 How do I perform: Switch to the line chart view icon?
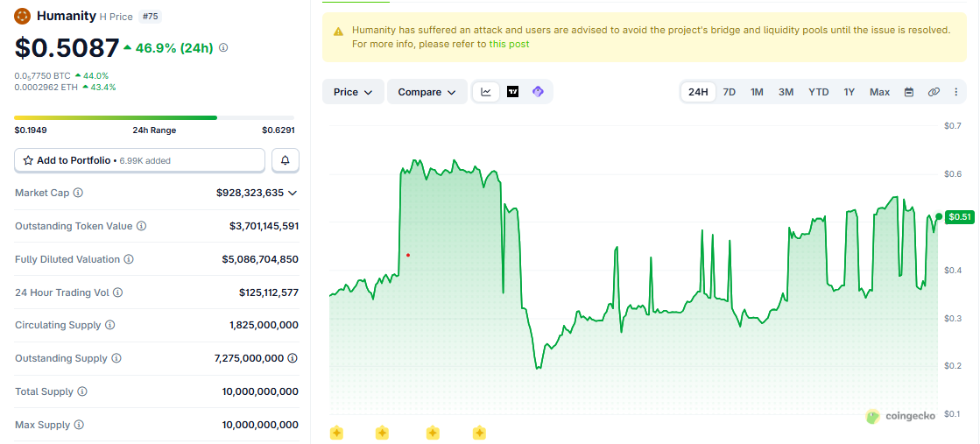[486, 92]
